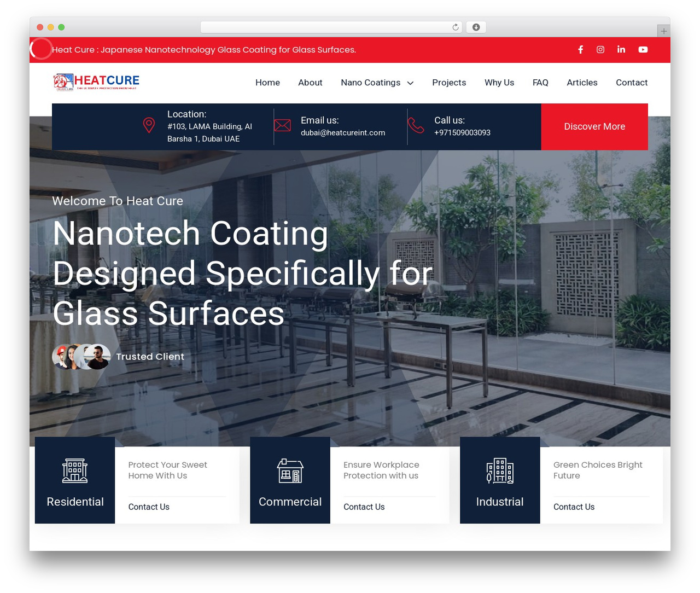Click 'Protect Your Sweet Home With Us'

pos(167,470)
